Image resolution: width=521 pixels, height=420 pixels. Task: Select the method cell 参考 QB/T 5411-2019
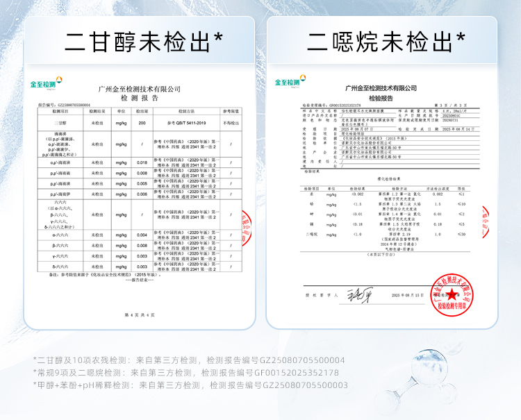(x=186, y=123)
